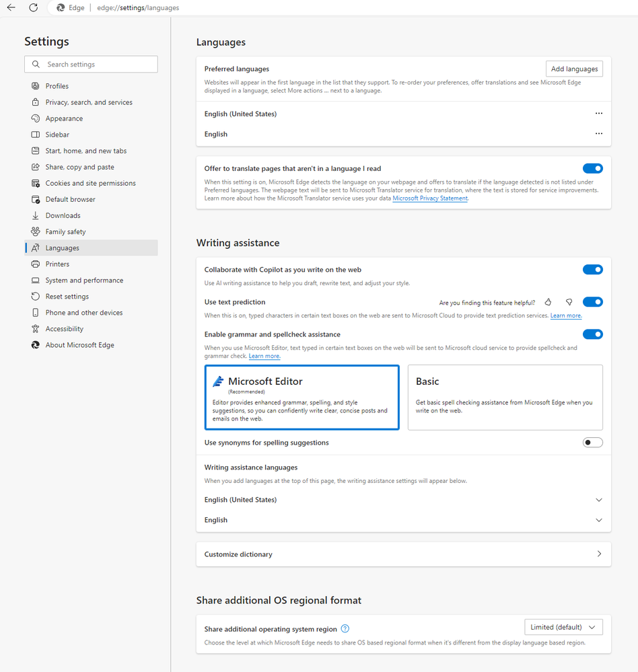Give thumbs up for text prediction
The width and height of the screenshot is (638, 672).
pyautogui.click(x=548, y=302)
